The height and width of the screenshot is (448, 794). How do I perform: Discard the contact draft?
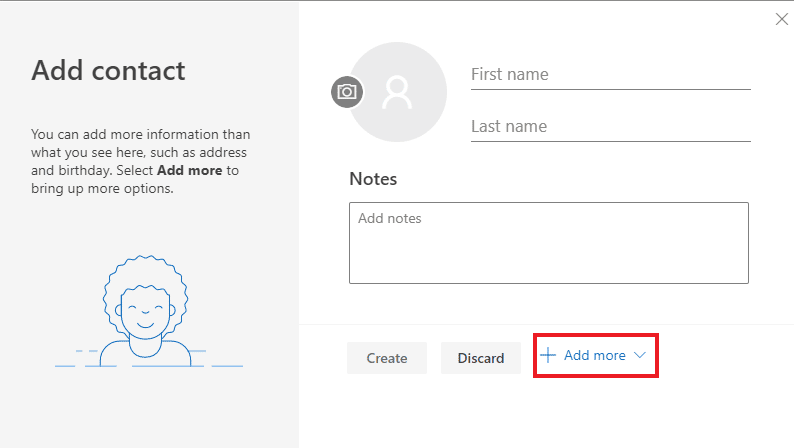tap(481, 358)
